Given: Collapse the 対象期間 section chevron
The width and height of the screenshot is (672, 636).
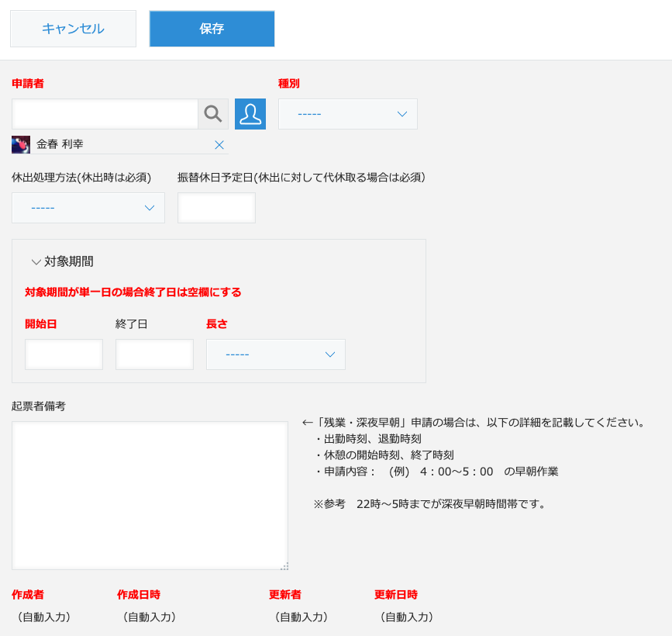Looking at the screenshot, I should [36, 262].
